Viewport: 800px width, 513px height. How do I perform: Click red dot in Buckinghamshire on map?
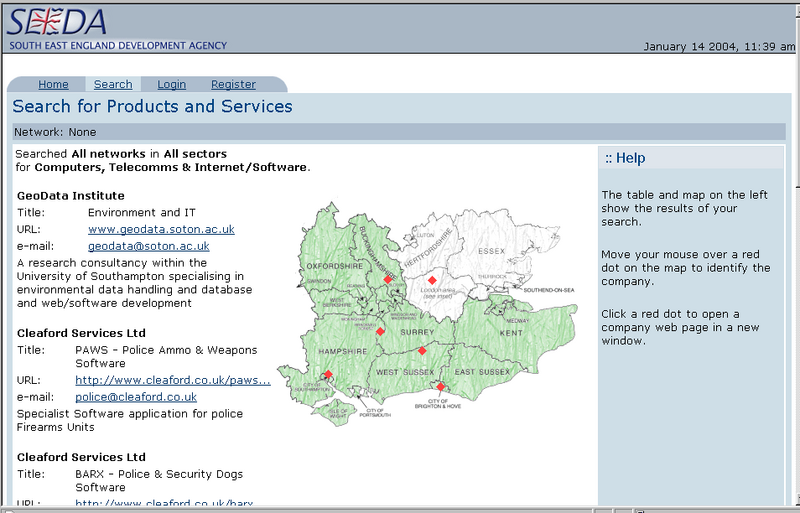click(x=388, y=280)
